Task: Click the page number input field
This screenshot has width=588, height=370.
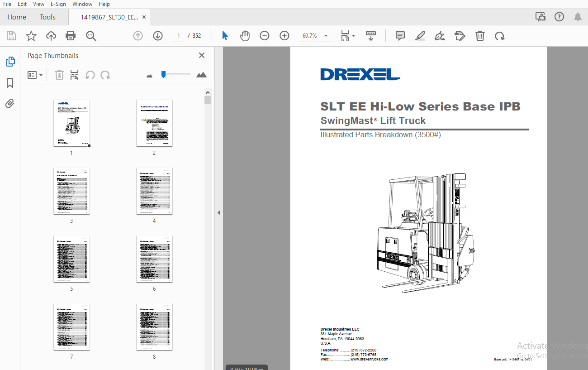Action: click(179, 36)
